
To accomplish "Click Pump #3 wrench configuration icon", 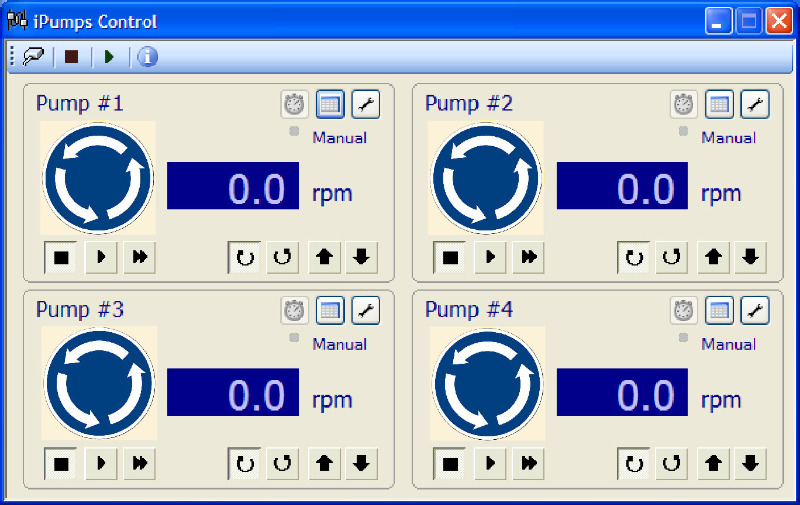I will pos(365,311).
